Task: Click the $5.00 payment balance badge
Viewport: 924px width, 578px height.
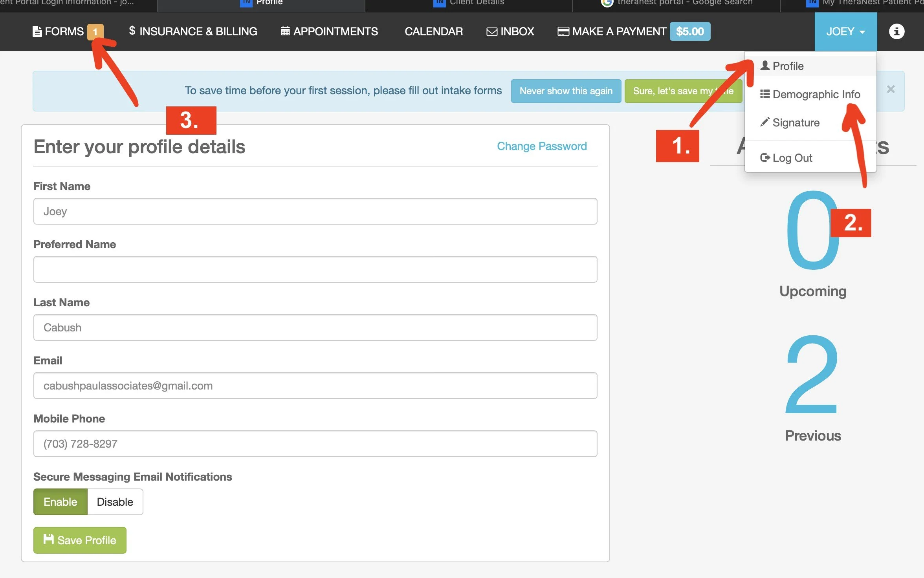Action: point(689,31)
